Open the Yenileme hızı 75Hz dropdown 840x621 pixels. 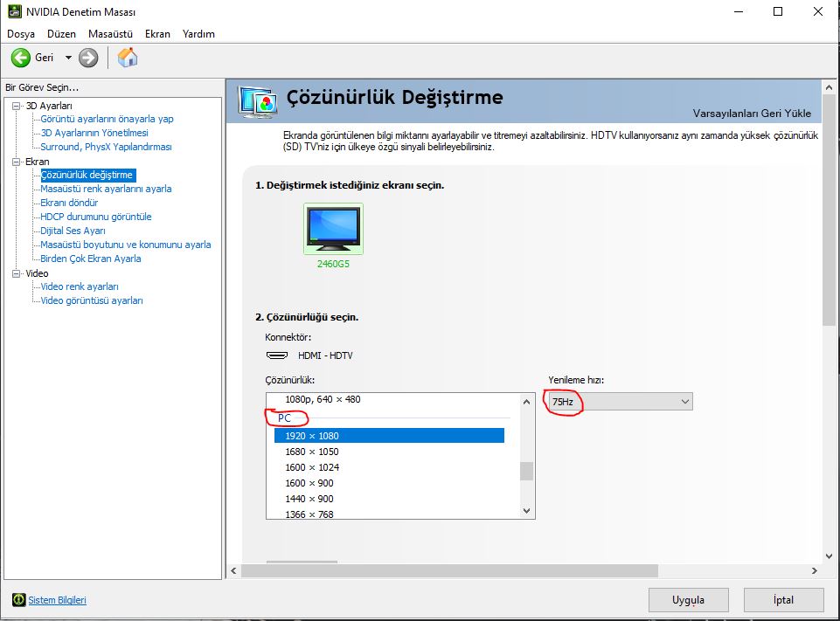[x=620, y=402]
